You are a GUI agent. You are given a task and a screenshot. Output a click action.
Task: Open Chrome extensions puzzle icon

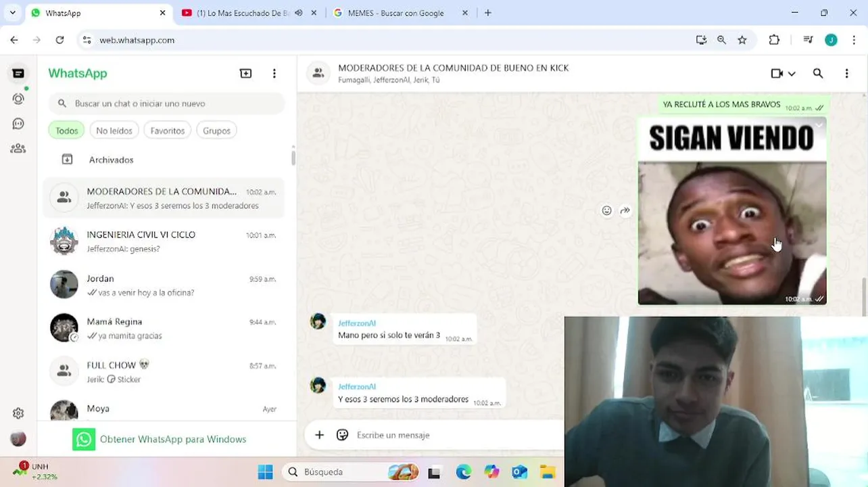pyautogui.click(x=774, y=40)
